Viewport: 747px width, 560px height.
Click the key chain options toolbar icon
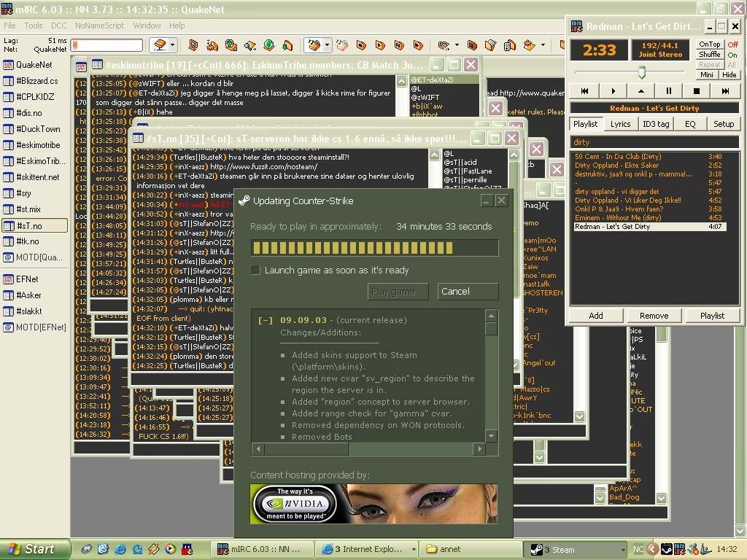[444, 45]
